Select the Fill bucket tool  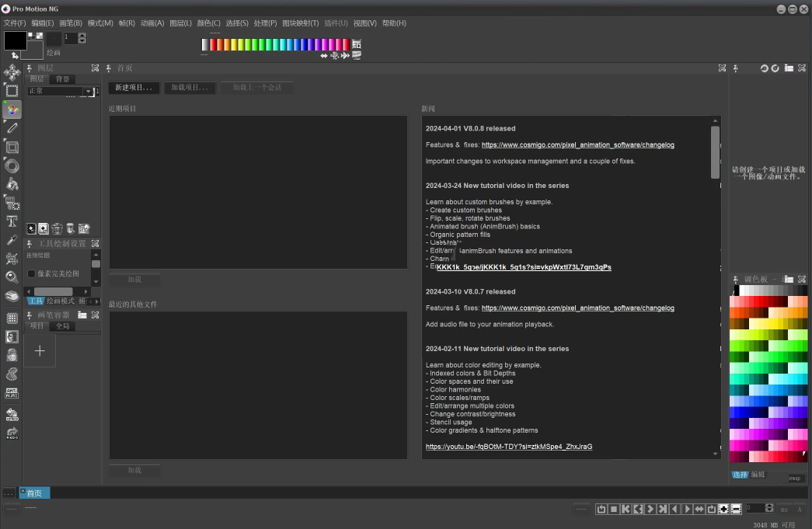(12, 185)
